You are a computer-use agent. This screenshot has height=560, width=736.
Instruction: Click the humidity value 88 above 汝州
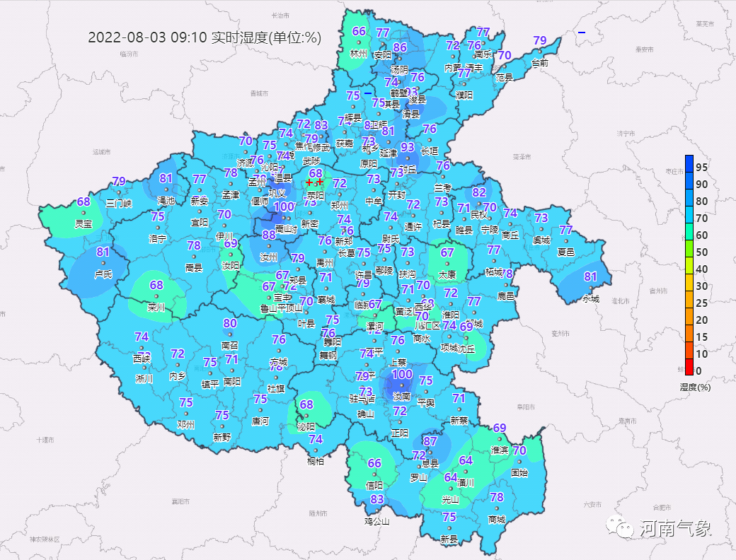[269, 235]
